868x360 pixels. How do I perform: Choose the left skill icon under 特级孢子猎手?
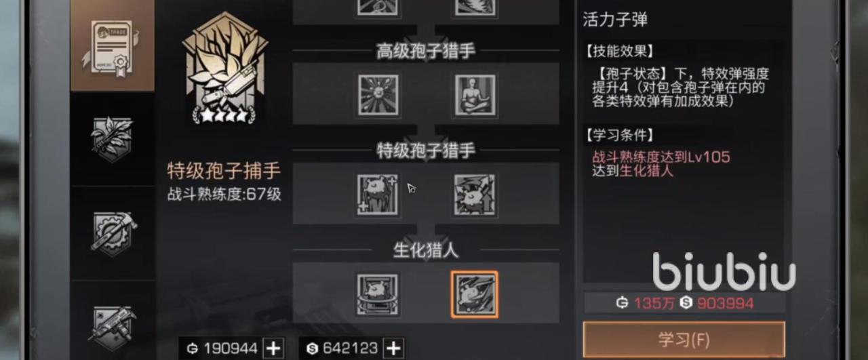(x=378, y=195)
